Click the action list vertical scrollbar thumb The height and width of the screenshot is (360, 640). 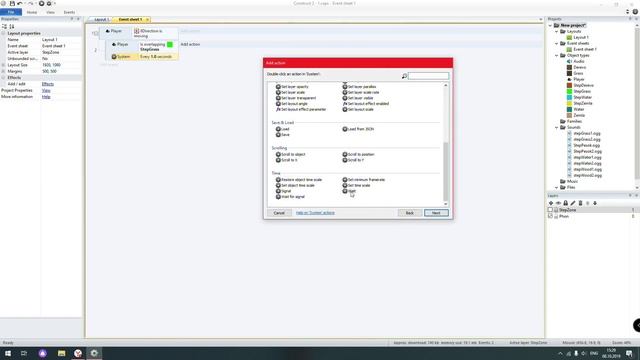click(446, 171)
